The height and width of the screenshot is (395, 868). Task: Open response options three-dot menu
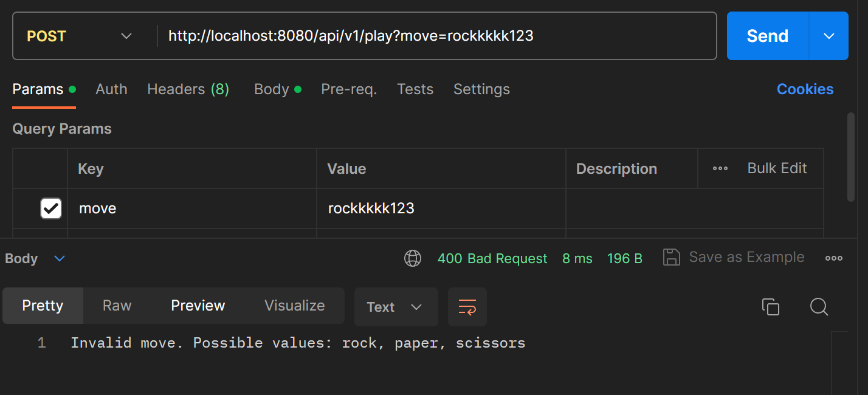tap(833, 258)
